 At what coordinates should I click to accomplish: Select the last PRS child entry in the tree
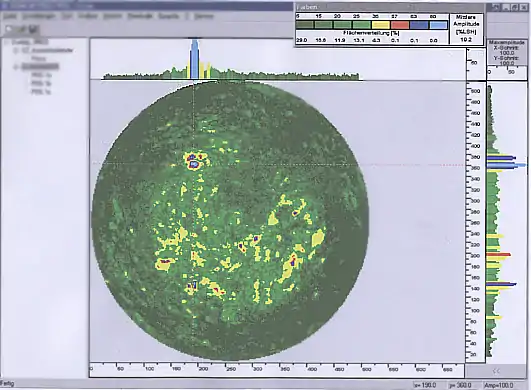click(41, 91)
